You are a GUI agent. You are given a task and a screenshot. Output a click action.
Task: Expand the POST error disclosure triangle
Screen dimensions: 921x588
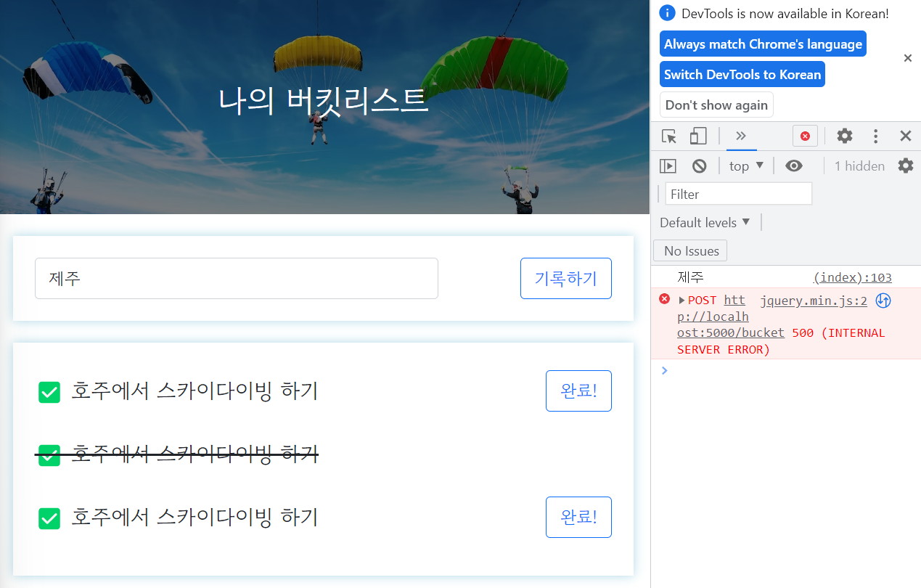pyautogui.click(x=681, y=301)
